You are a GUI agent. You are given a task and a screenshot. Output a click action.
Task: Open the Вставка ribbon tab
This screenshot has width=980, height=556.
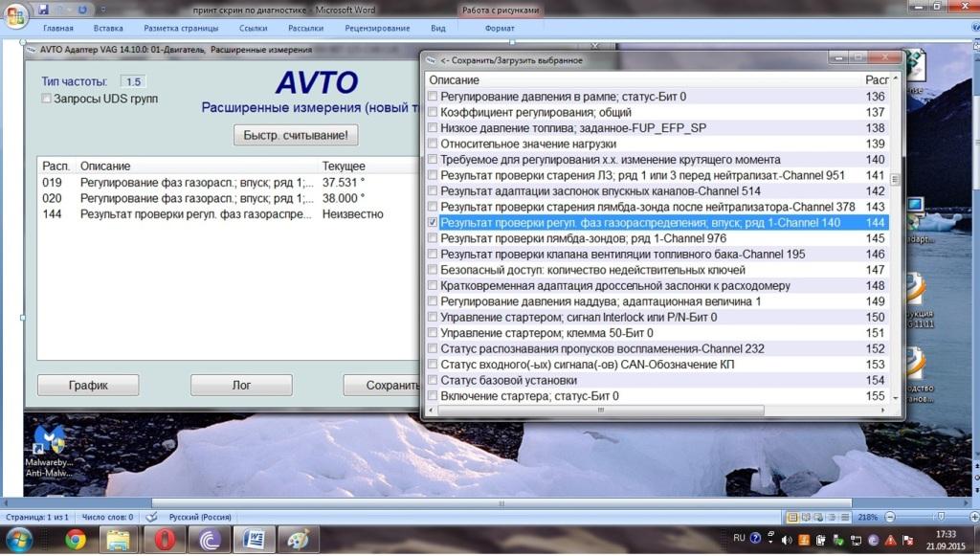tap(108, 29)
